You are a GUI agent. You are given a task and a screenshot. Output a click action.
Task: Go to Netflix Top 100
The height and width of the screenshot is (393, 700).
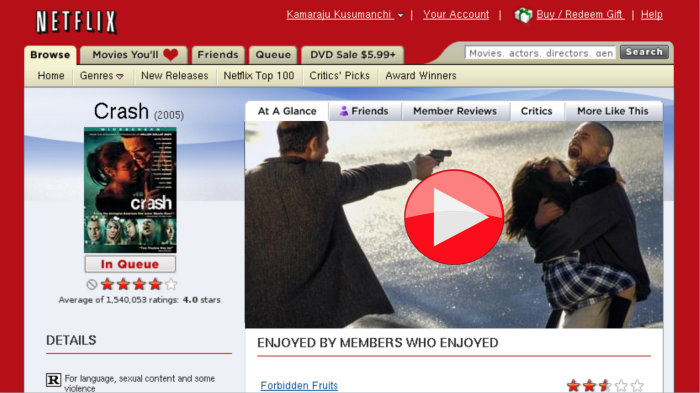258,76
